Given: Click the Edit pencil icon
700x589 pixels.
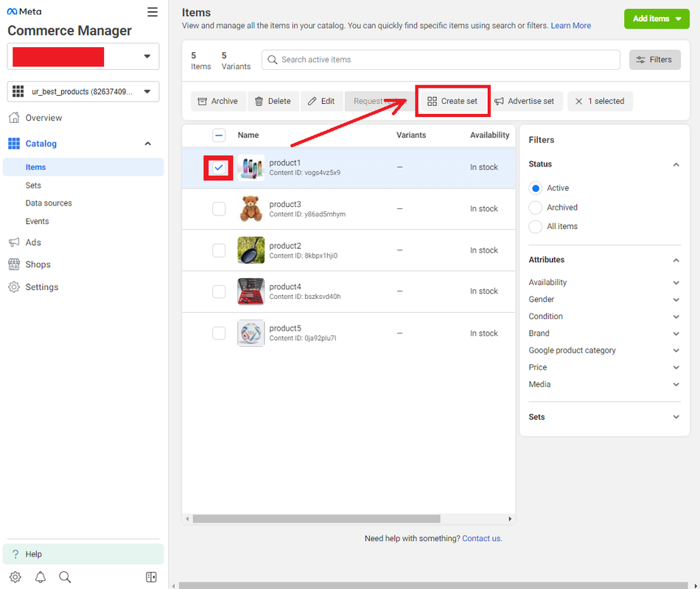Looking at the screenshot, I should [x=312, y=102].
